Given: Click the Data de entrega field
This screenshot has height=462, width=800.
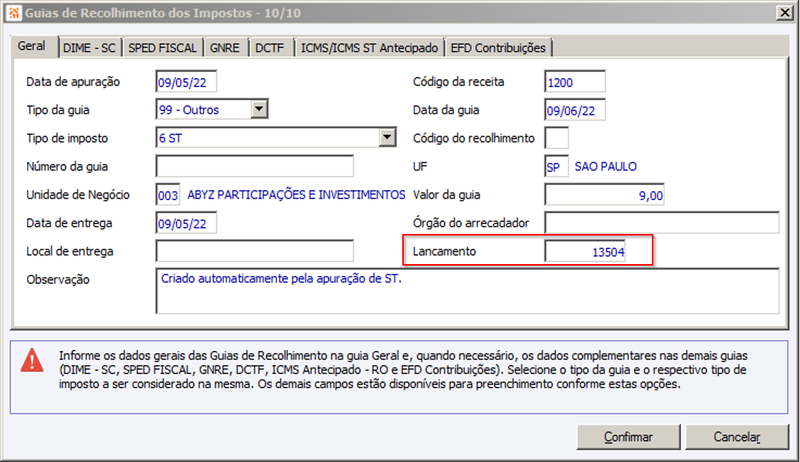Looking at the screenshot, I should point(186,223).
